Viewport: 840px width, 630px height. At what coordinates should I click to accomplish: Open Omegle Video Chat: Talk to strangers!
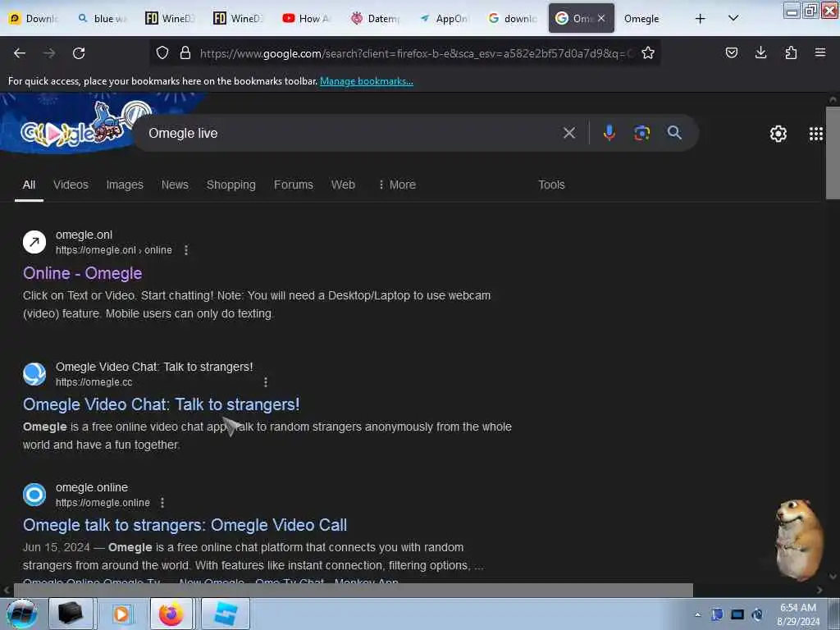[162, 404]
